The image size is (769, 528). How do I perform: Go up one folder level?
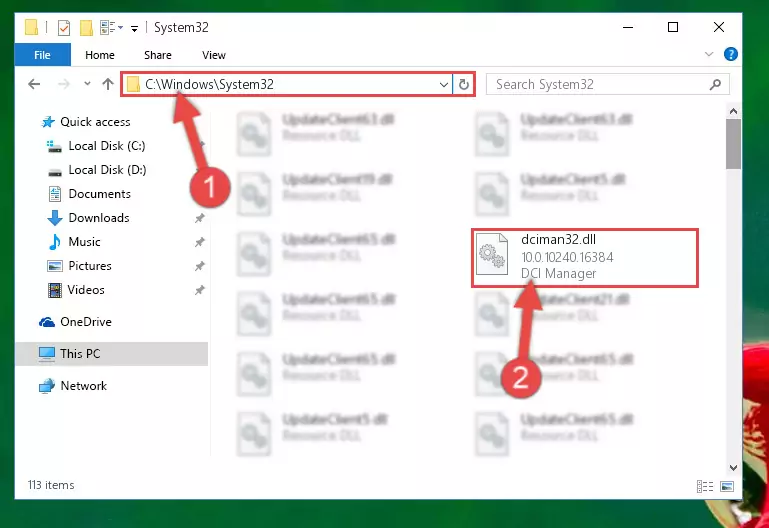pos(108,84)
